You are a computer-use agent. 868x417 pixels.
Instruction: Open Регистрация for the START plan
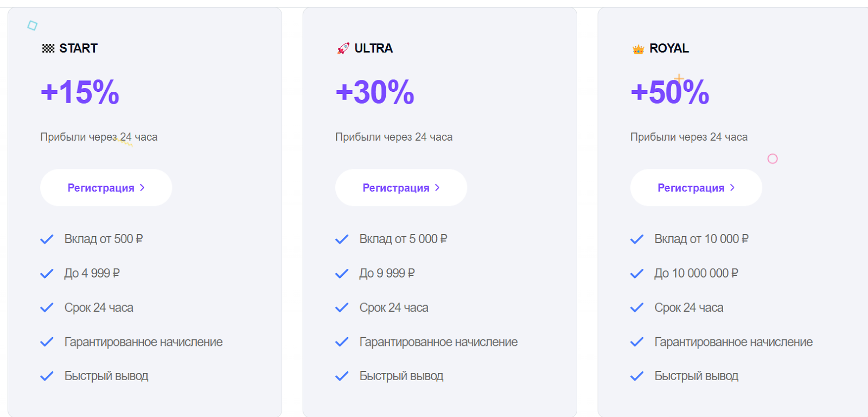click(x=106, y=187)
